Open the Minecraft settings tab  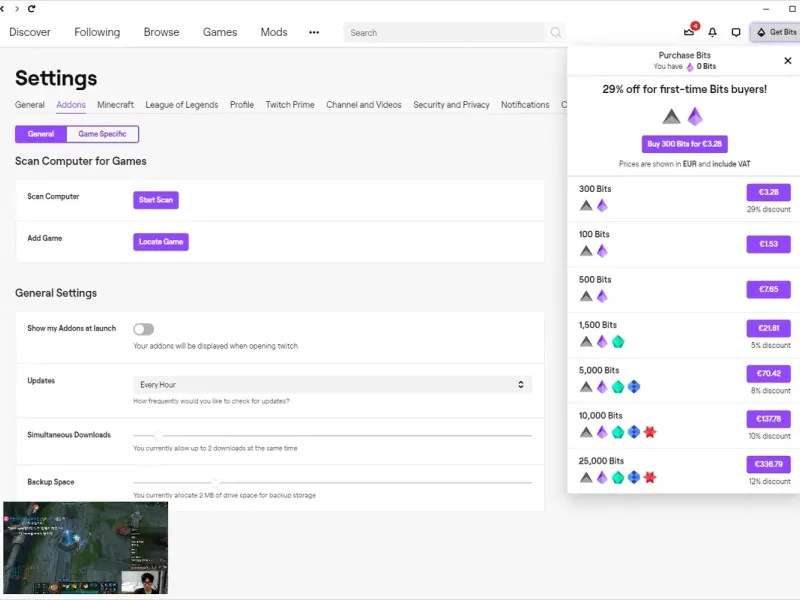[115, 105]
